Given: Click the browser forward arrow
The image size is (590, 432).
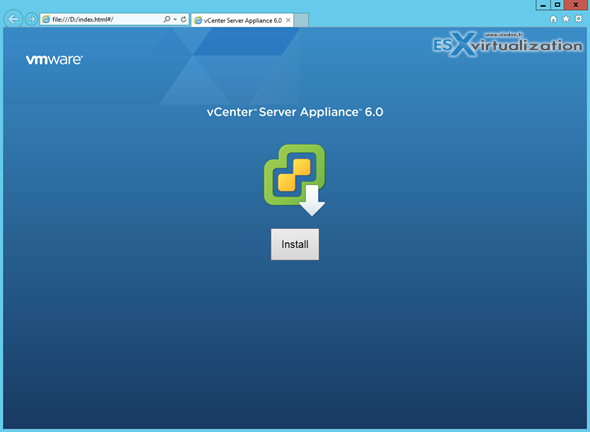Looking at the screenshot, I should 31,19.
